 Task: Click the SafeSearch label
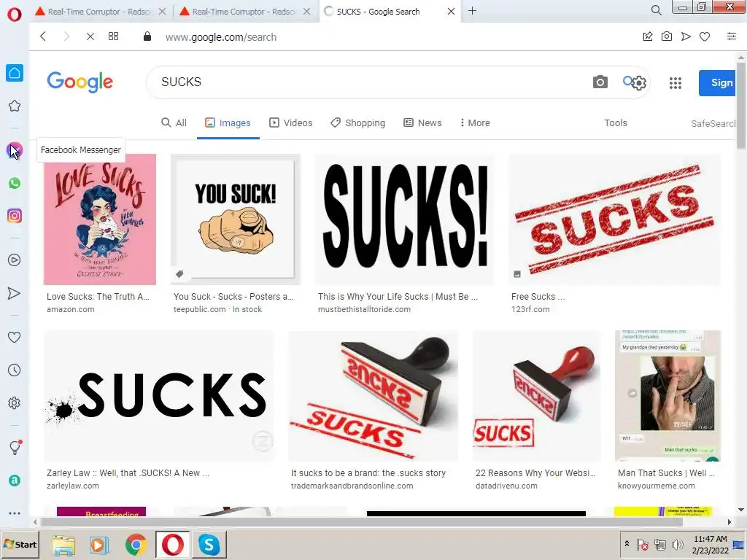[x=713, y=123]
